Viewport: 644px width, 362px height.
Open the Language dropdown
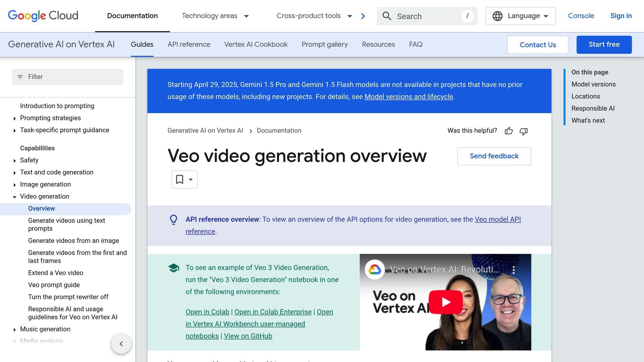tap(520, 16)
